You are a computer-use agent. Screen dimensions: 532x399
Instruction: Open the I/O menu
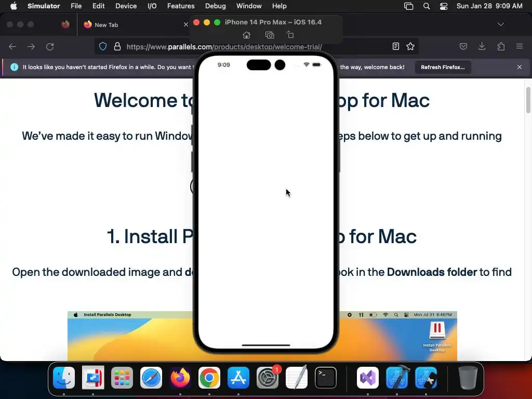152,6
